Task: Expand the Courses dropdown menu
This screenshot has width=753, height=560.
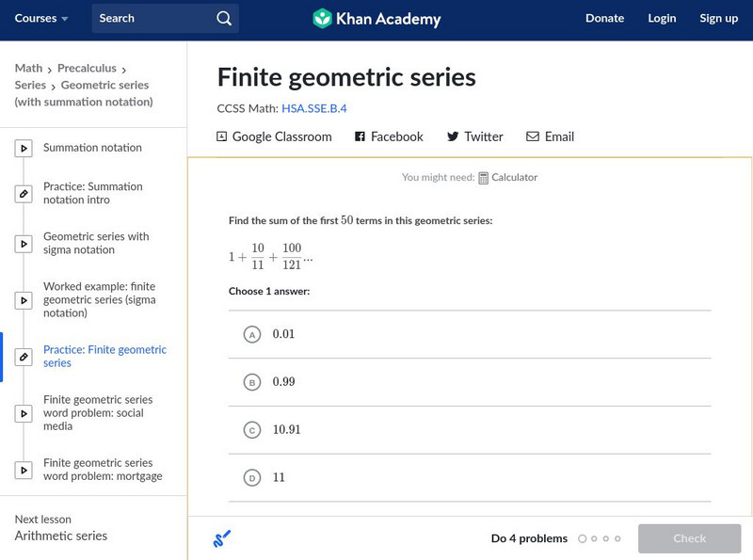Action: [x=41, y=19]
